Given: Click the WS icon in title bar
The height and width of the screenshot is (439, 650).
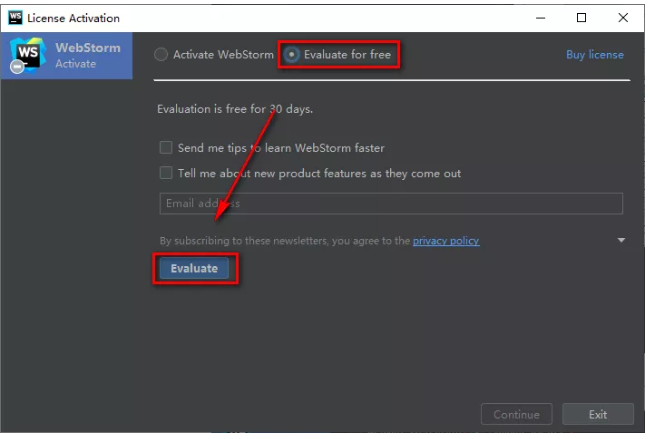Looking at the screenshot, I should coord(15,17).
